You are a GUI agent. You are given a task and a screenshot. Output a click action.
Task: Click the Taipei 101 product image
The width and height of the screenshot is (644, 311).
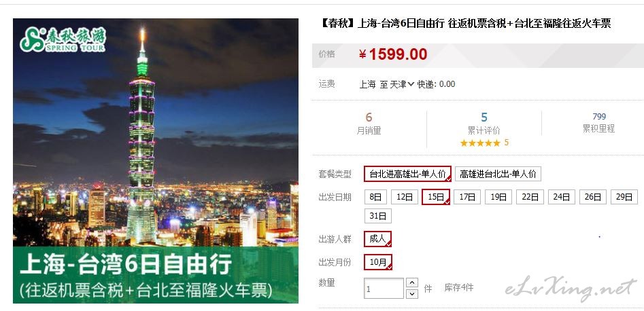[x=156, y=161]
